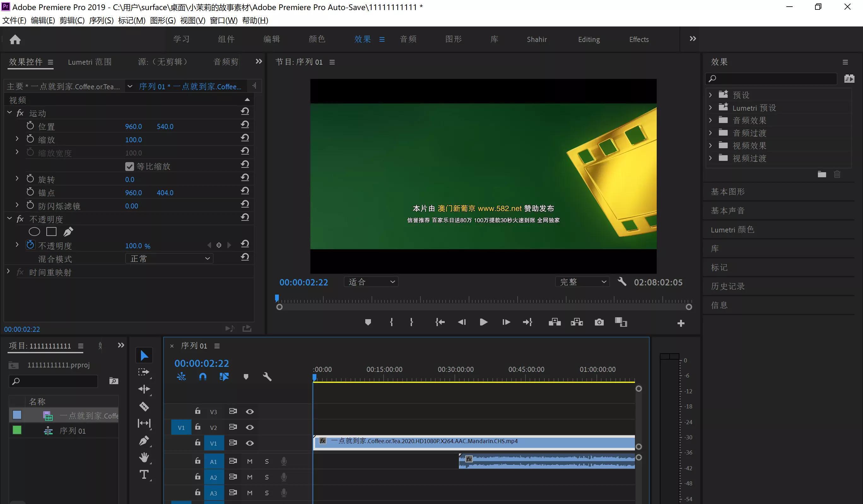Toggle track lock on V3
Viewport: 863px width, 504px height.
click(197, 411)
